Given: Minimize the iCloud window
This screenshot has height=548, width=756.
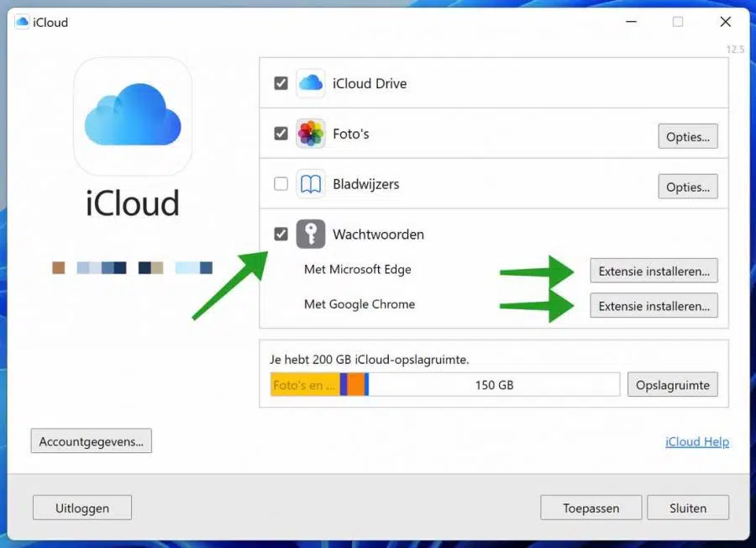Looking at the screenshot, I should pyautogui.click(x=631, y=22).
